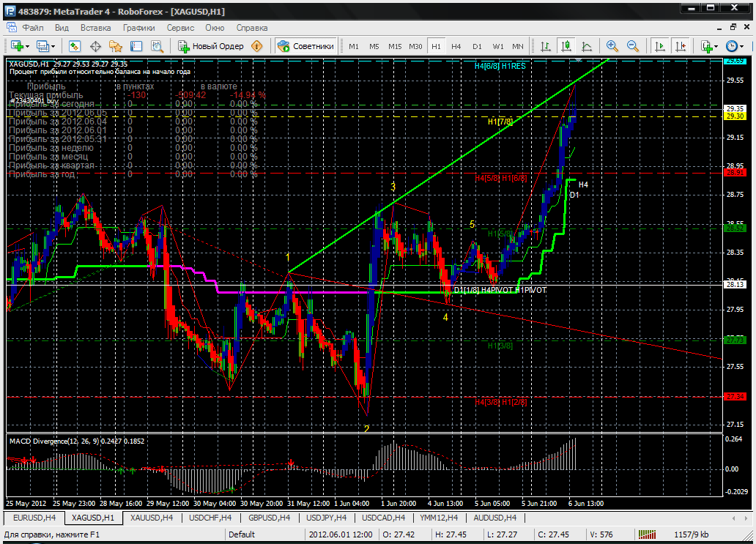Viewport: 756px width, 544px height.
Task: Select the H4 timeframe
Action: click(x=456, y=46)
